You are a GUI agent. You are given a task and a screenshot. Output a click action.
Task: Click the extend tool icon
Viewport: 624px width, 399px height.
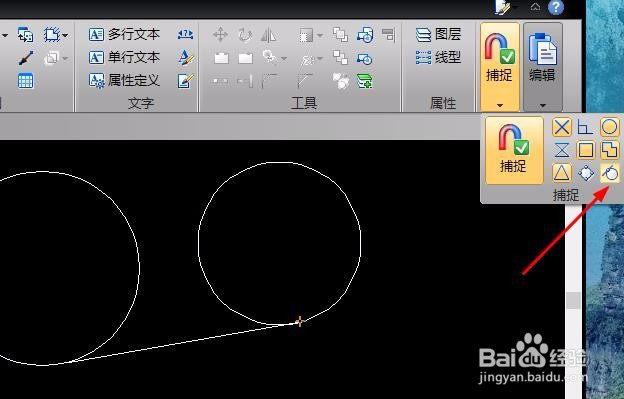point(245,82)
